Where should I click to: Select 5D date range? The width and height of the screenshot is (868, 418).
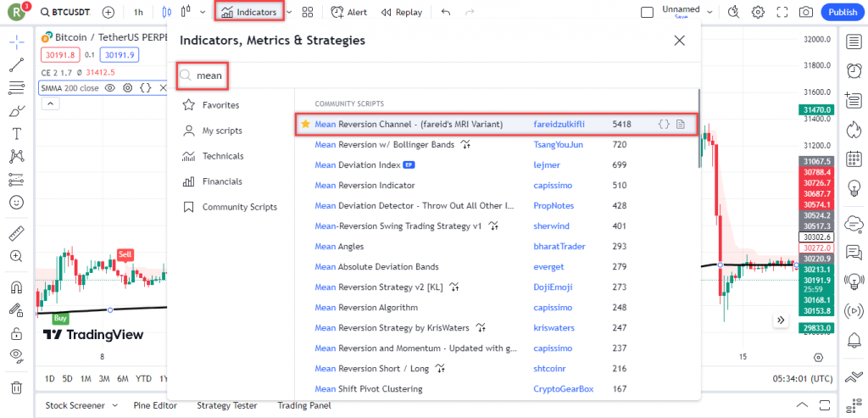coord(68,379)
